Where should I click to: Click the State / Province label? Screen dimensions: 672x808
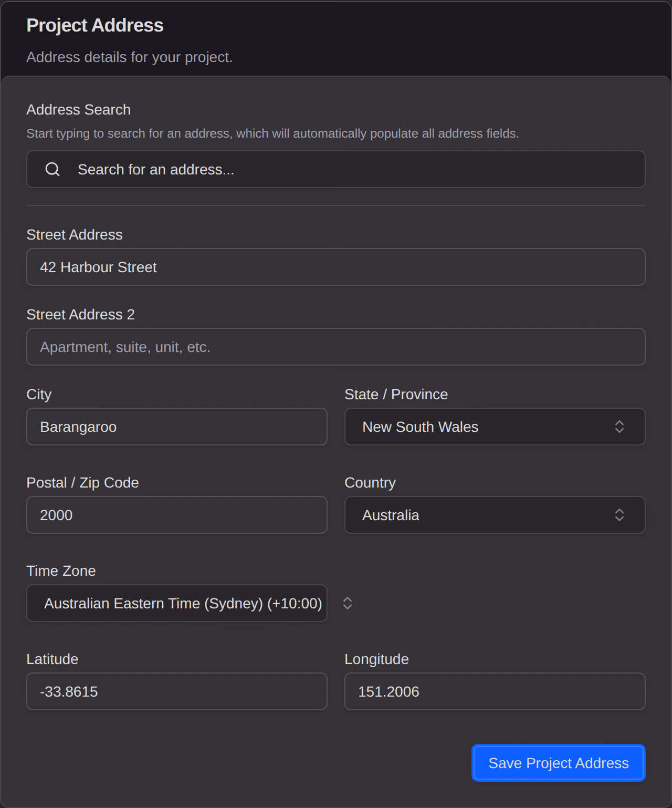click(396, 394)
